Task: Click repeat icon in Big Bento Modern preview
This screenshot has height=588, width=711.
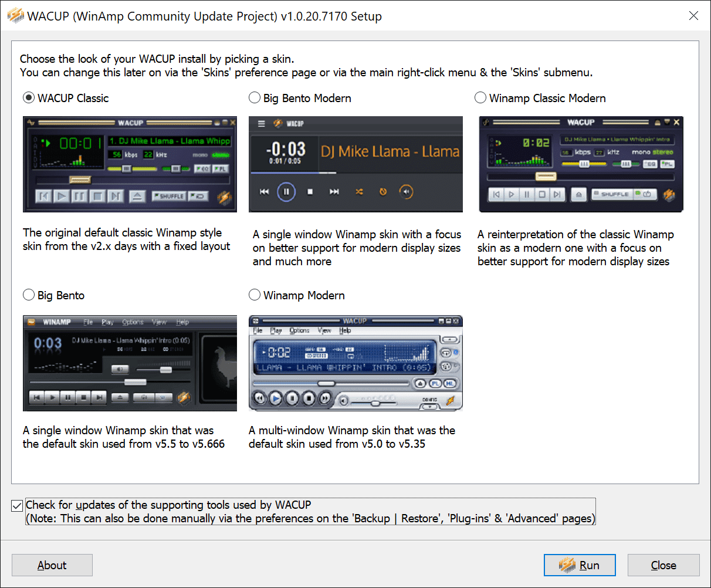Action: (383, 191)
